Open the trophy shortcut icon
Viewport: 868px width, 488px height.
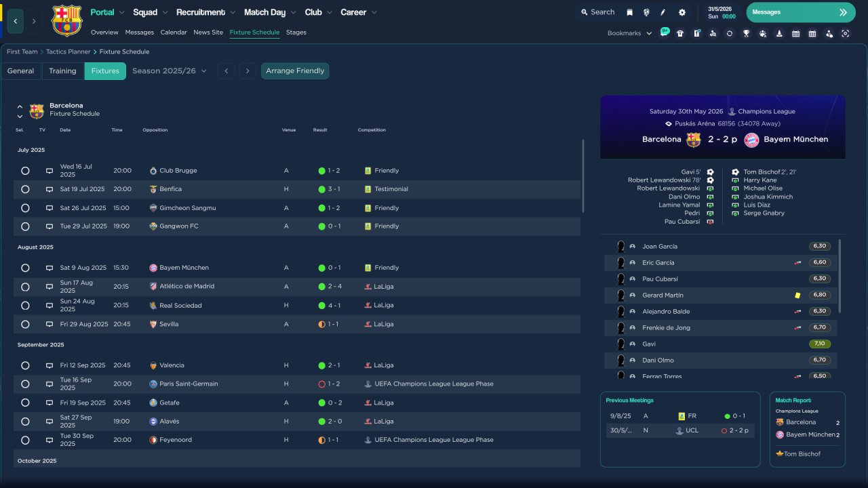[x=746, y=33]
